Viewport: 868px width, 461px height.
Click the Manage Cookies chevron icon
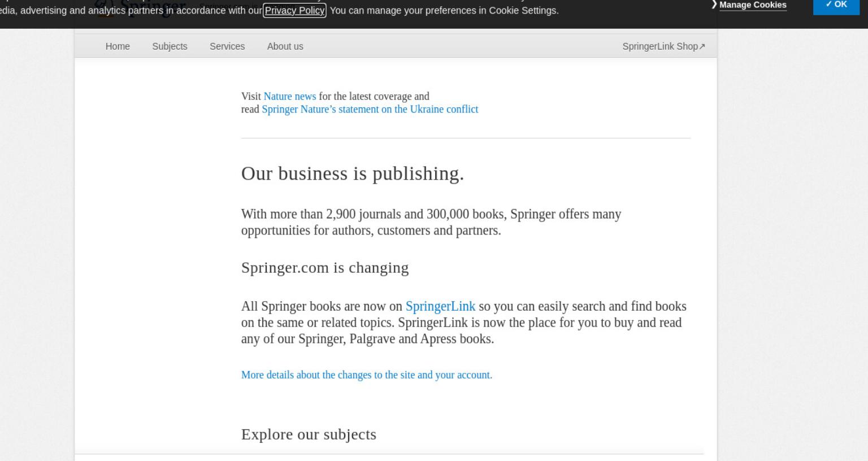tap(714, 5)
